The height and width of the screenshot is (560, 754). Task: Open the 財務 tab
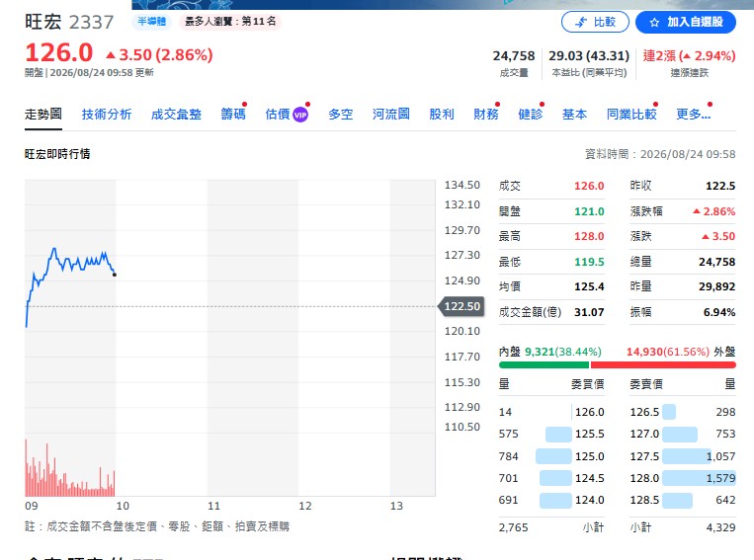point(485,115)
